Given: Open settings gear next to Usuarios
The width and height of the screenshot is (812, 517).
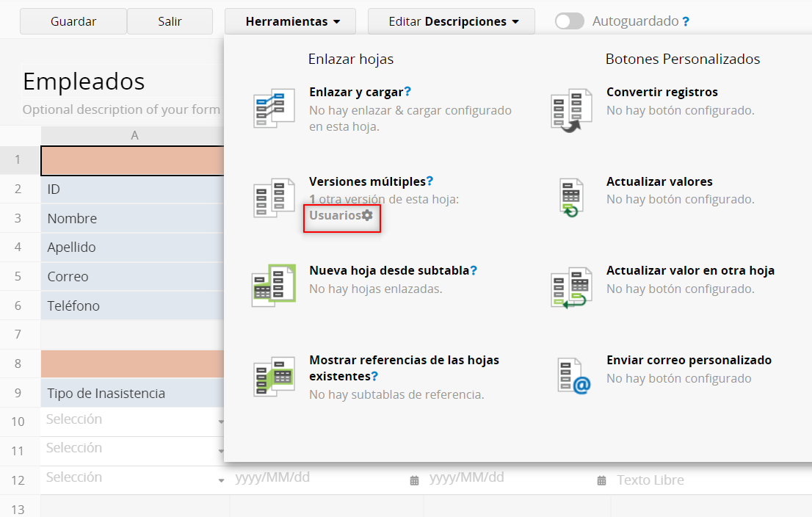Looking at the screenshot, I should click(x=367, y=216).
